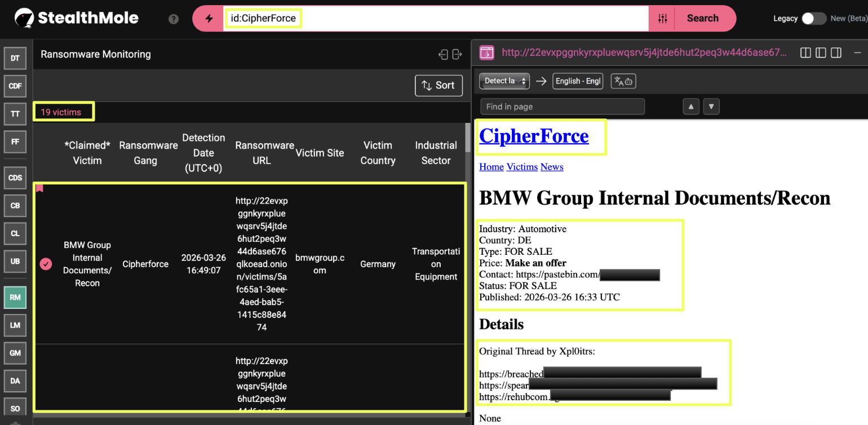Viewport: 868px width, 425px height.
Task: Toggle the Legacy / New (Beta) switch
Action: [814, 19]
